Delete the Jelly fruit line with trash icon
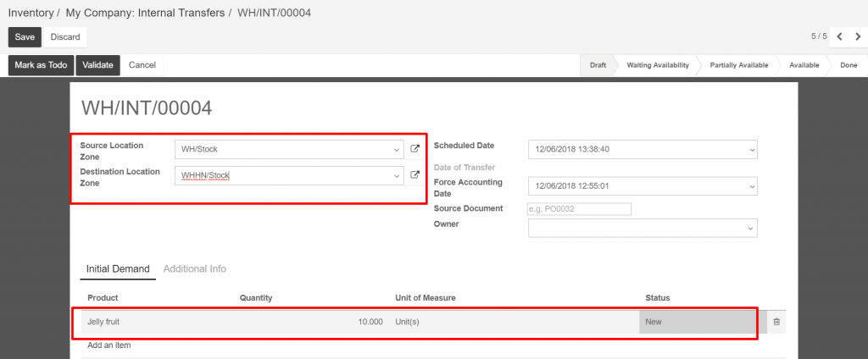The height and width of the screenshot is (359, 868). 776,322
